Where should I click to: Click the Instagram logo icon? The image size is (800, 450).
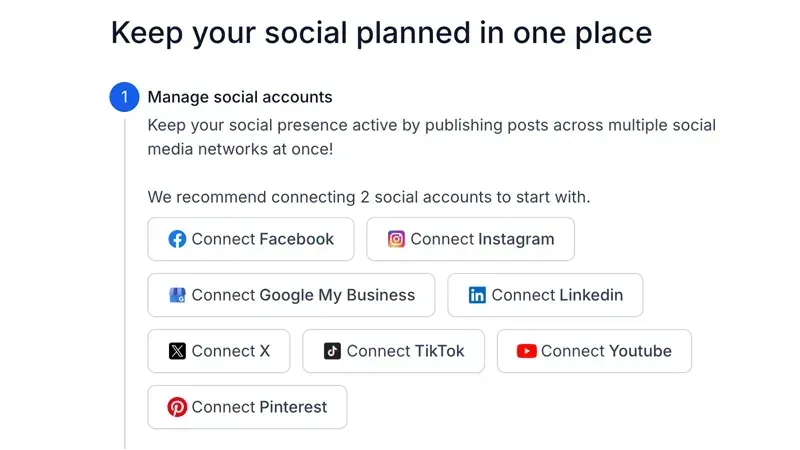pos(396,239)
